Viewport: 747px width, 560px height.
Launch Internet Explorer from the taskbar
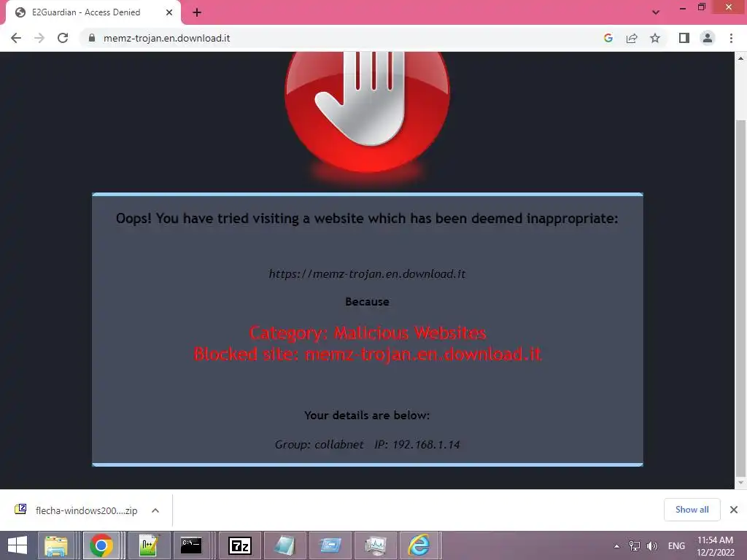point(419,545)
